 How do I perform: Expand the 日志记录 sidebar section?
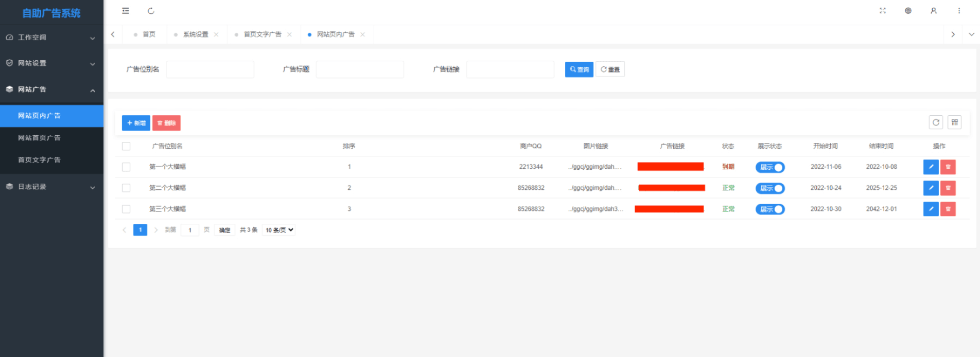(x=51, y=187)
